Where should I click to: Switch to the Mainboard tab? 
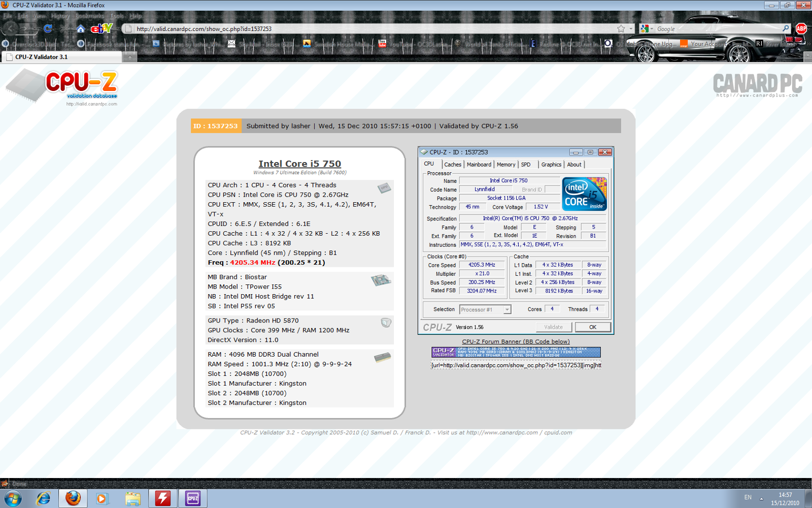pyautogui.click(x=479, y=165)
